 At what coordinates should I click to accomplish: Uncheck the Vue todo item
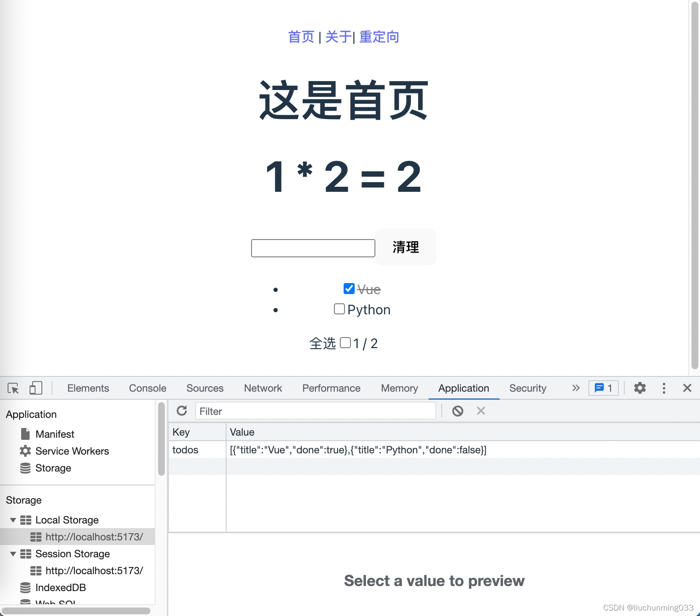click(348, 289)
